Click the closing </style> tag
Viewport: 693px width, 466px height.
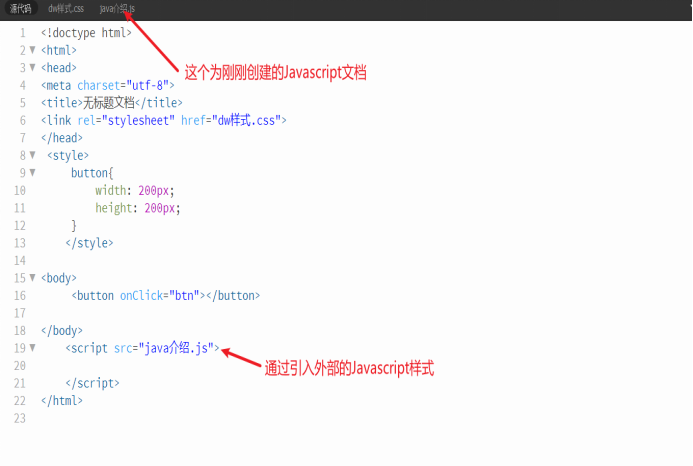tap(89, 243)
